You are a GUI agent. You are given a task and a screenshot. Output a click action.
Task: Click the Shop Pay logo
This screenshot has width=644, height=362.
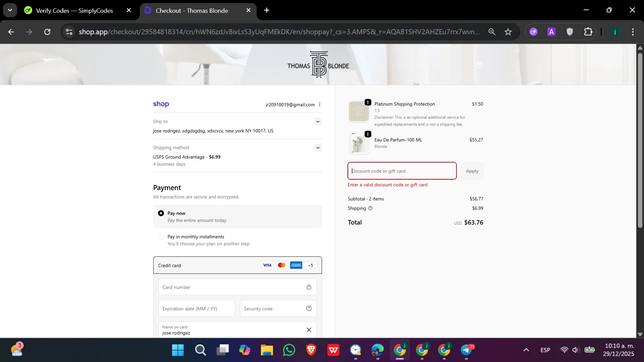[161, 104]
